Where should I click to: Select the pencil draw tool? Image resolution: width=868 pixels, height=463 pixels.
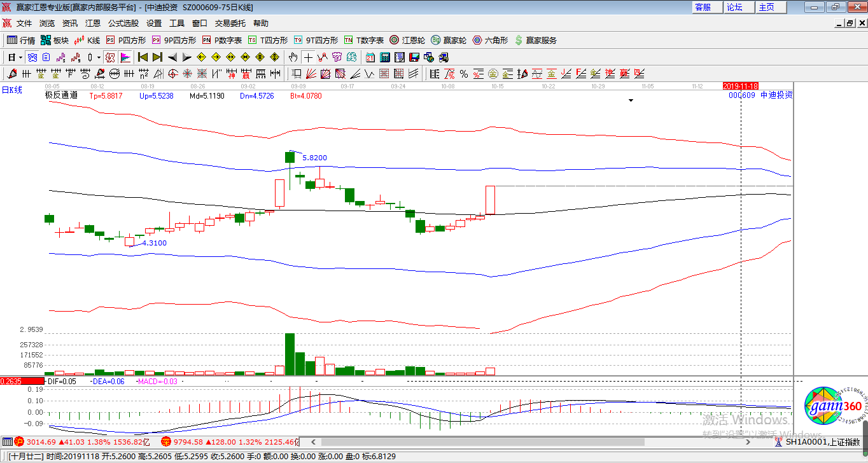coord(11,74)
